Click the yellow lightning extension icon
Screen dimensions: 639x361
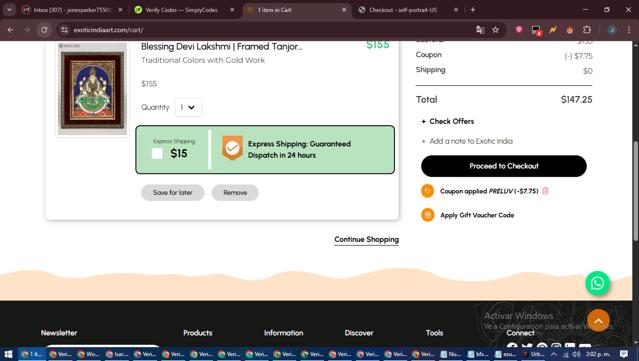[553, 30]
